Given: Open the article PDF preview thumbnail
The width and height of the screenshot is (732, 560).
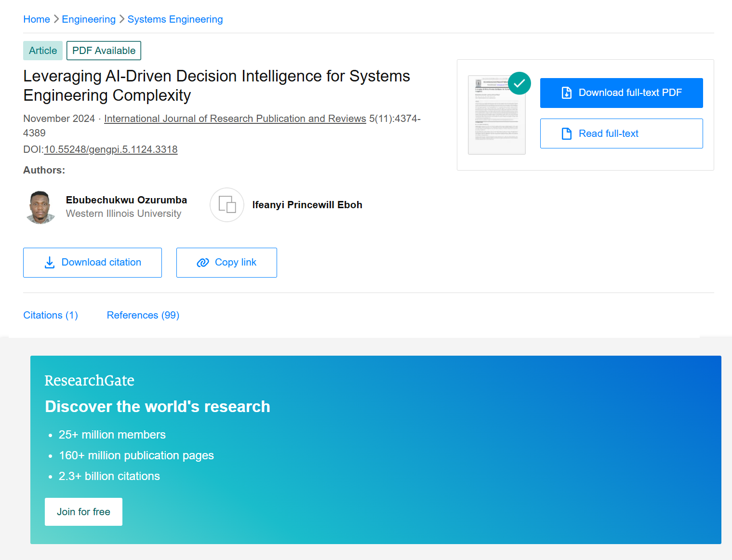Looking at the screenshot, I should point(497,115).
